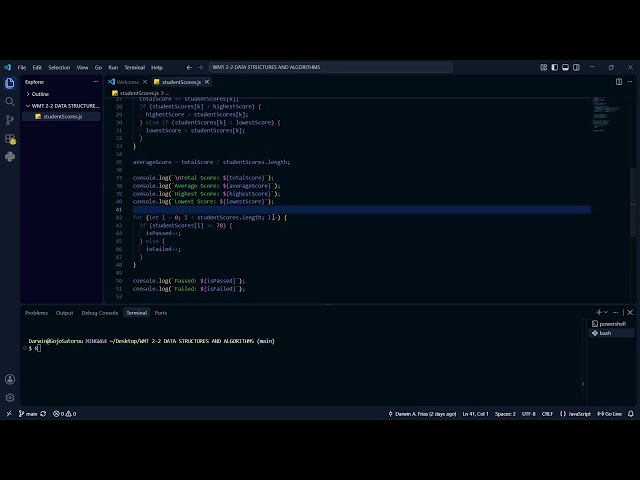Open the View menu
This screenshot has width=640, height=480.
[82, 67]
